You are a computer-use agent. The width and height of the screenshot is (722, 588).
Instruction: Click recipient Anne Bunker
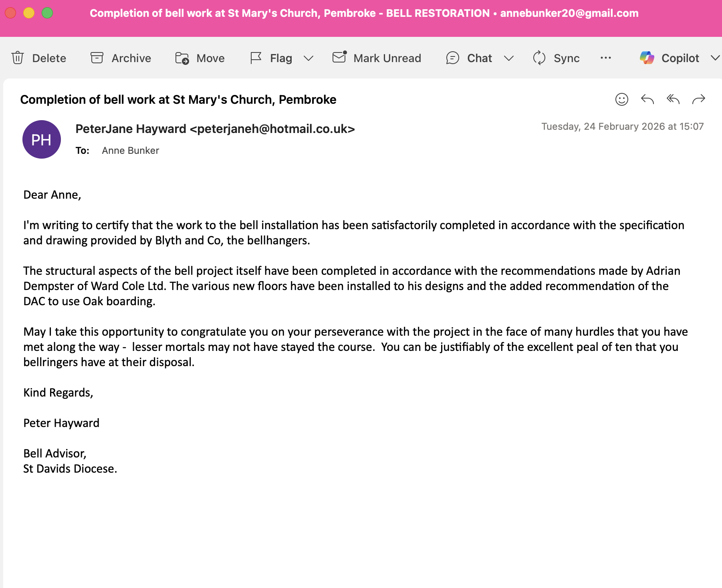click(130, 151)
